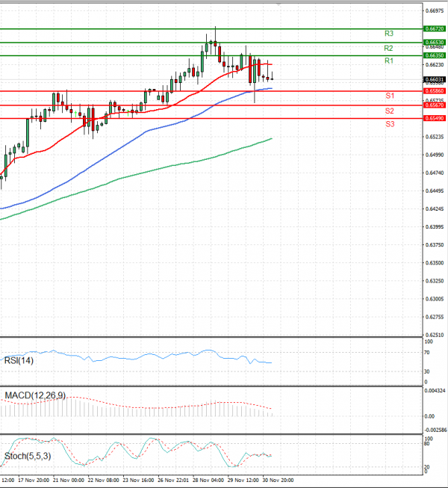Click the S2 support label
Image resolution: width=448 pixels, height=488 pixels.
(x=390, y=111)
